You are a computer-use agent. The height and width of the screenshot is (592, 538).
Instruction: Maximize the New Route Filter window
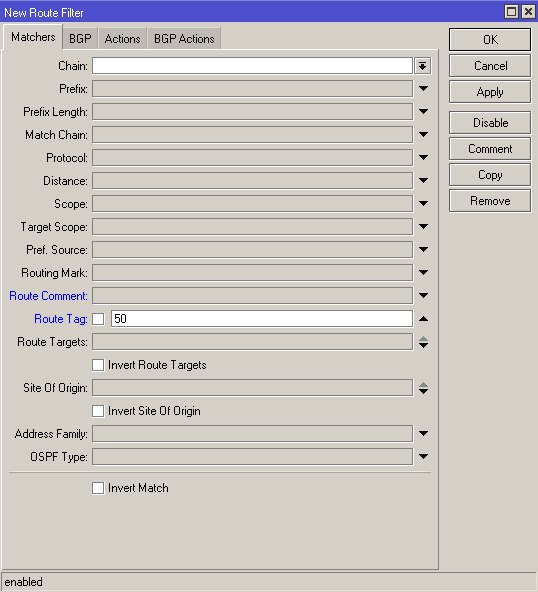coord(512,12)
